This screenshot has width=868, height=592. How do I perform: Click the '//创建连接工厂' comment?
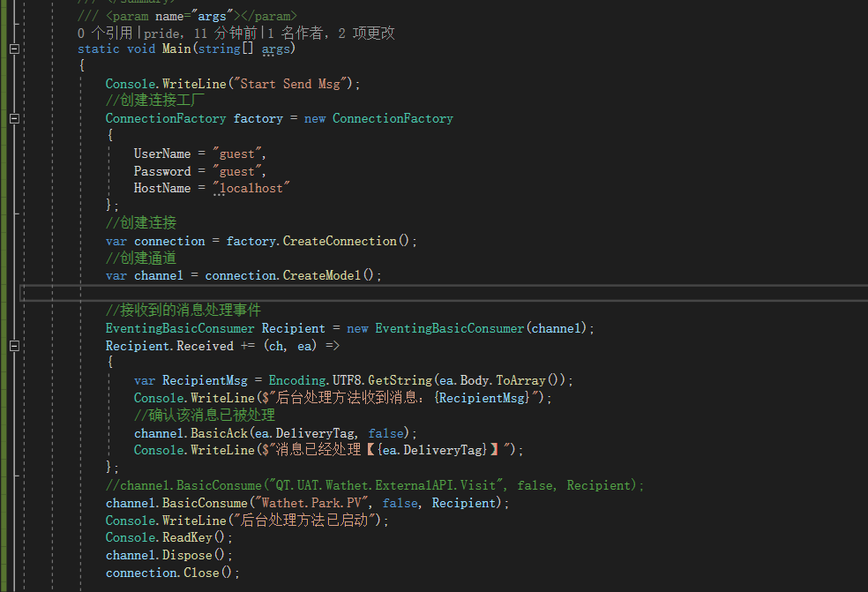coord(155,101)
